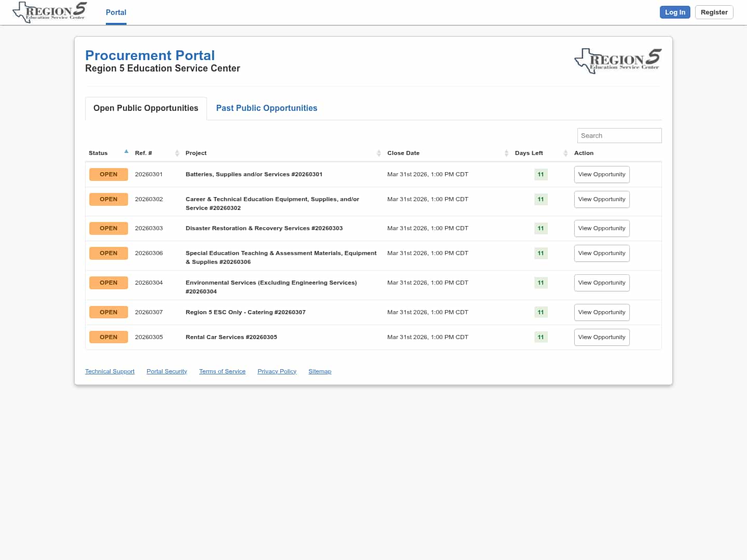
Task: Switch to Past Public Opportunities tab
Action: coord(266,108)
